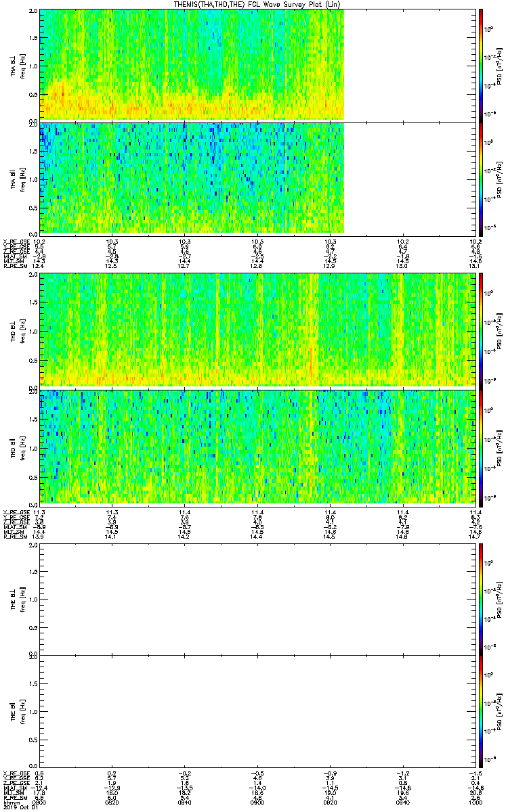This screenshot has width=508, height=812.
Task: Click the 1000 time tick label
Action: pyautogui.click(x=475, y=803)
